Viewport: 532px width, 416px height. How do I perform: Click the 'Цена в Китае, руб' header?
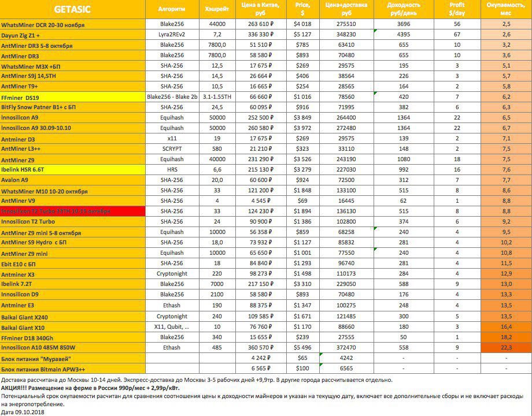click(x=261, y=9)
